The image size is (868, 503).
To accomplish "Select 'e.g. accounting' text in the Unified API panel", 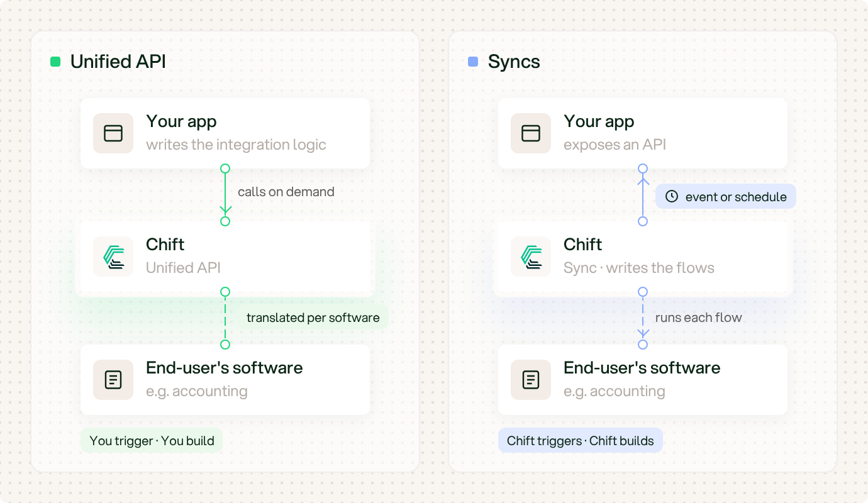I will (197, 391).
